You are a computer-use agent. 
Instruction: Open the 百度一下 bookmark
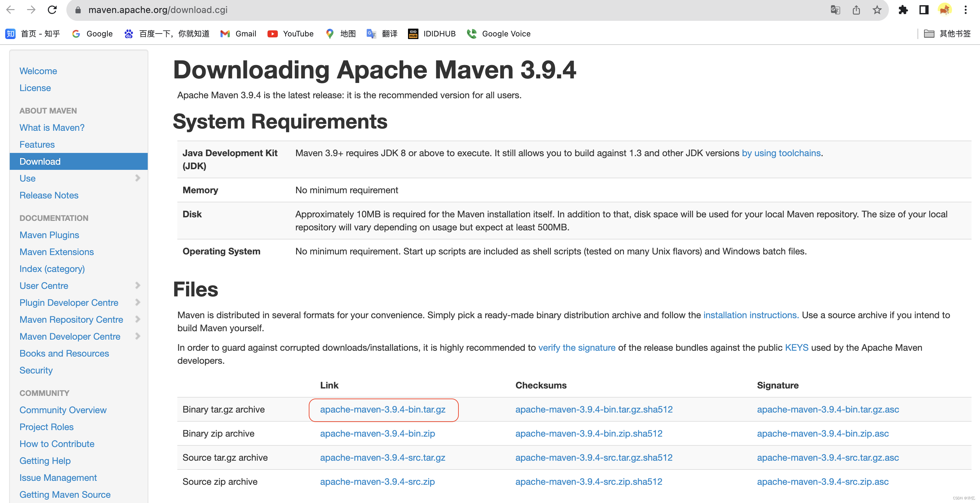coord(167,34)
